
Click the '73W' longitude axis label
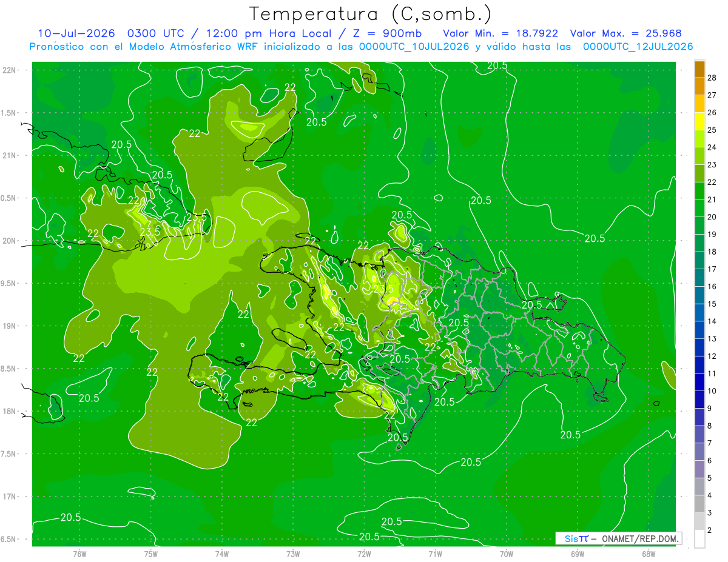[293, 554]
